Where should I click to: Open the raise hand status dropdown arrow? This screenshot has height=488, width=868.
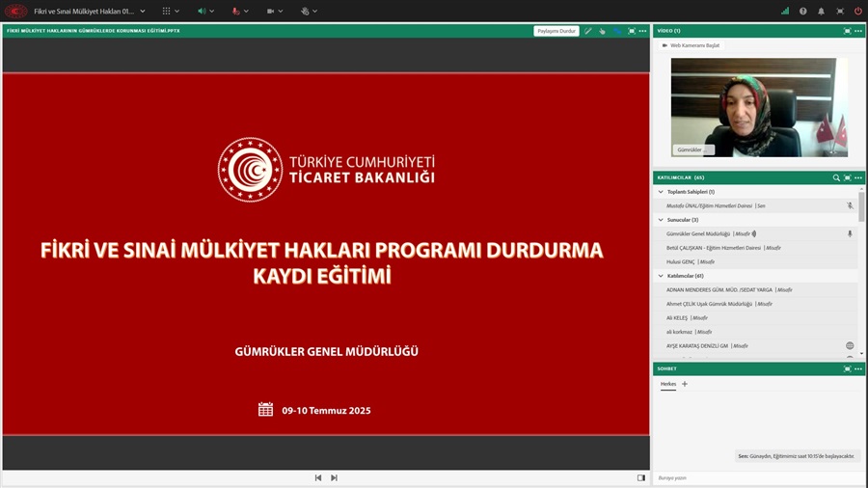point(315,11)
